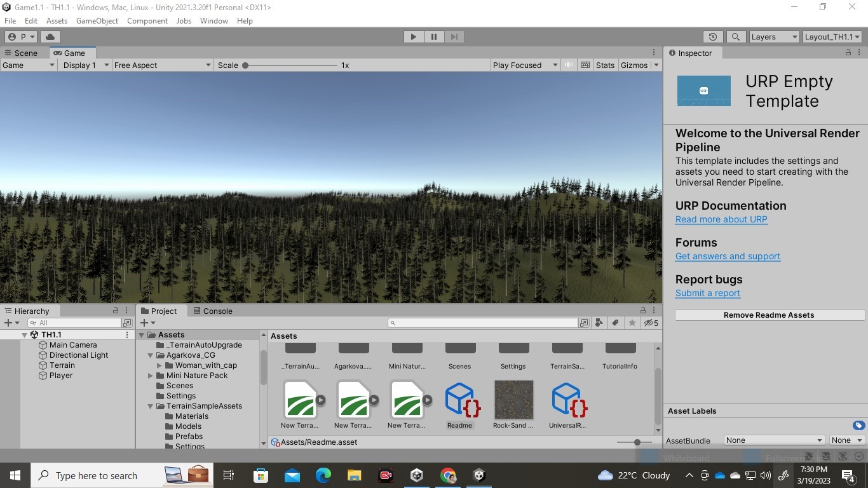Toggle Gizmos in Game view
Screen dimensions: 868x488
coord(634,65)
